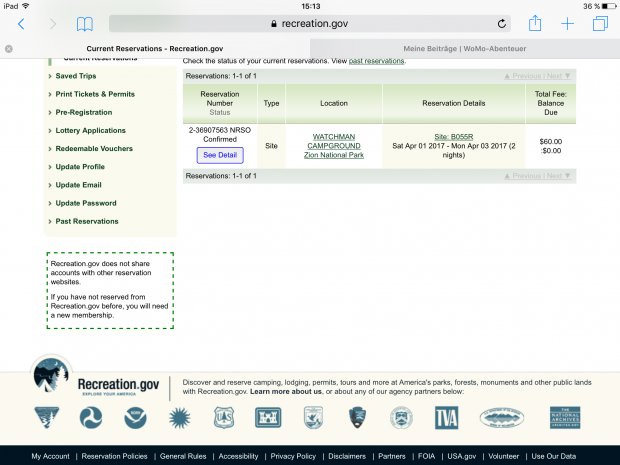Click the National Archives logo

[x=565, y=418]
